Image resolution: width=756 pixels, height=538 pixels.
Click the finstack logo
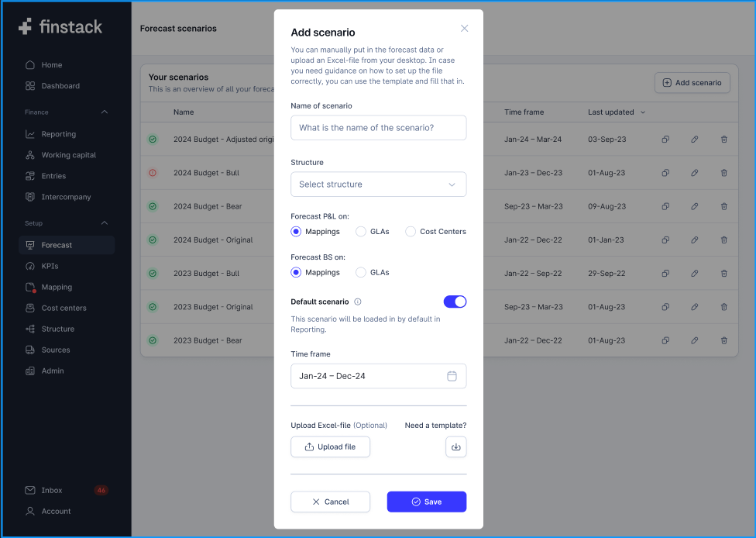coord(60,27)
